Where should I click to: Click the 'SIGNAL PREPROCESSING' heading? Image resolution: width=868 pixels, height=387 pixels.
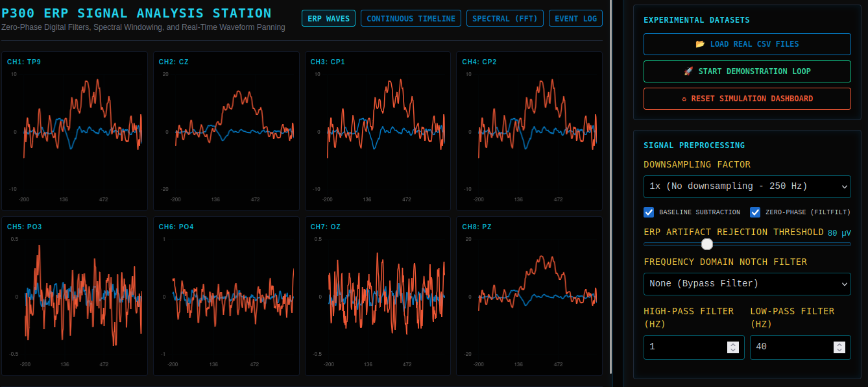point(694,145)
